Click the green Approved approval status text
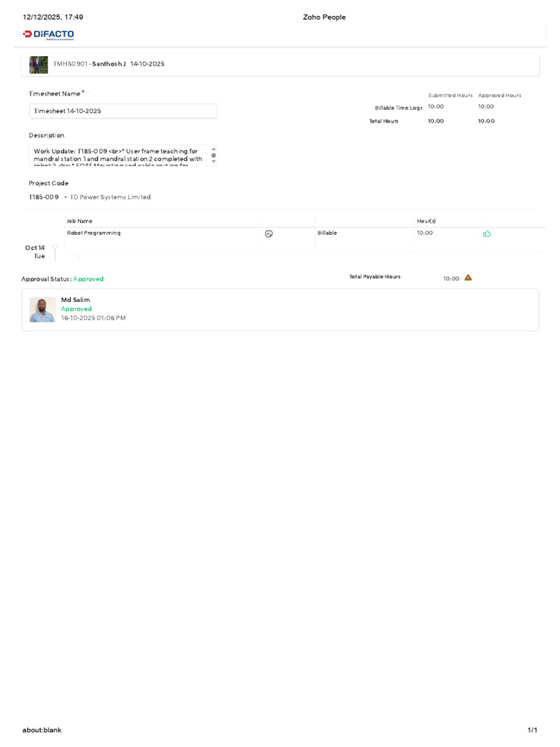This screenshot has height=747, width=560. (x=88, y=279)
